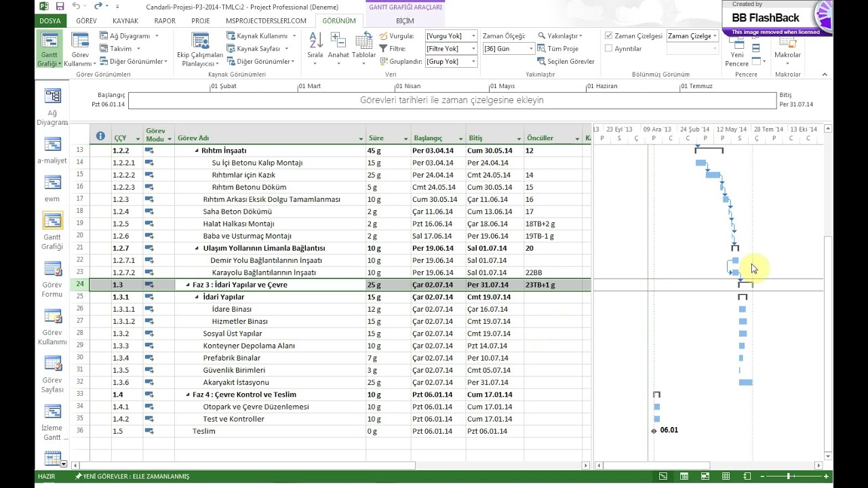Switch to the KAYNAK ribbon tab
This screenshot has width=868, height=488.
point(125,21)
